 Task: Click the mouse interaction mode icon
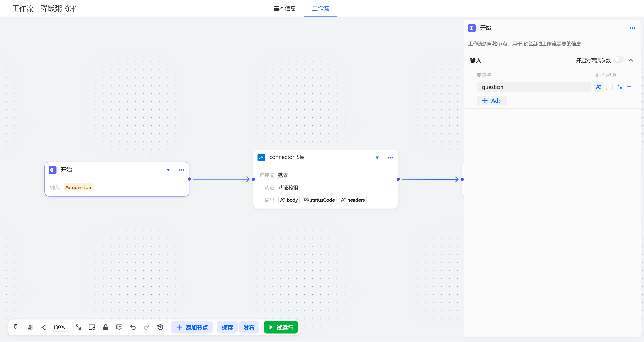click(15, 327)
